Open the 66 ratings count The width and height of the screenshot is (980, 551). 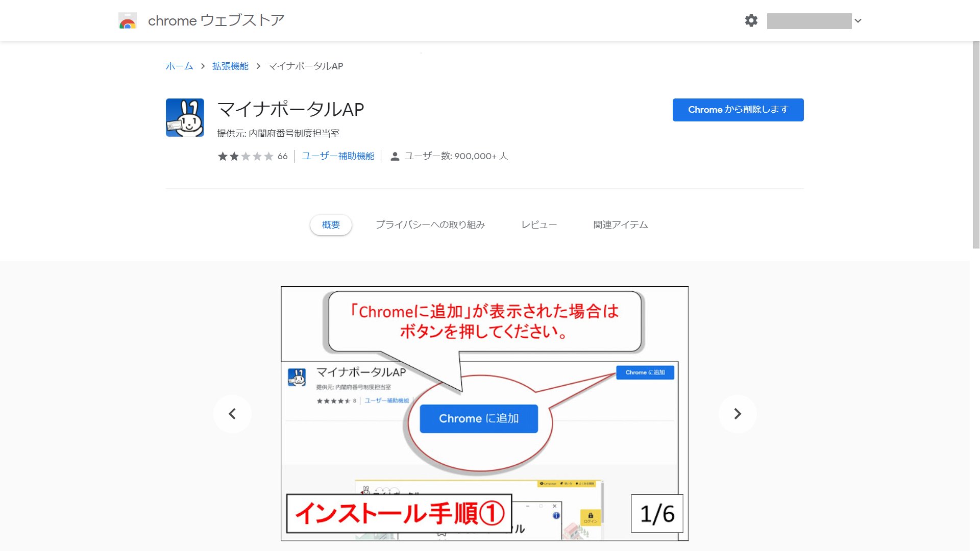pos(282,156)
